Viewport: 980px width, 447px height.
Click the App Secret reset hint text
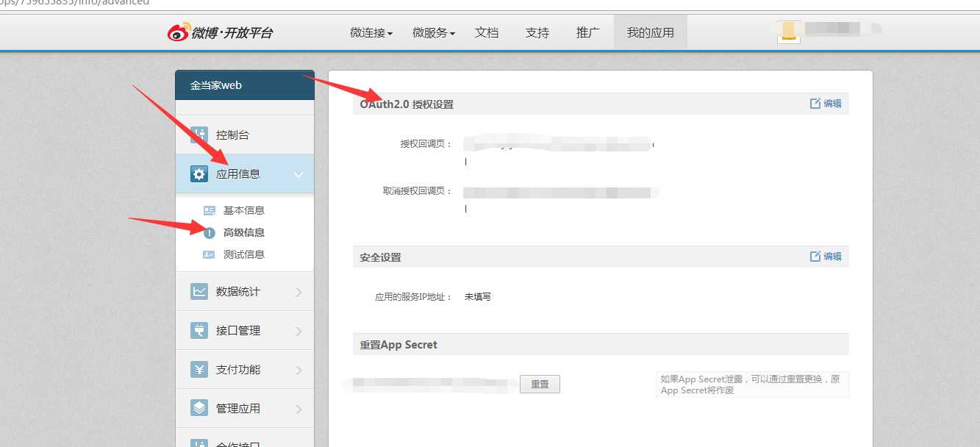[x=751, y=385]
